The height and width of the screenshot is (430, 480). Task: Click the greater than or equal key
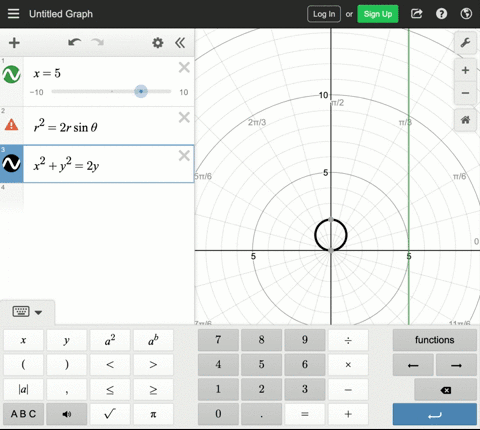click(x=153, y=389)
